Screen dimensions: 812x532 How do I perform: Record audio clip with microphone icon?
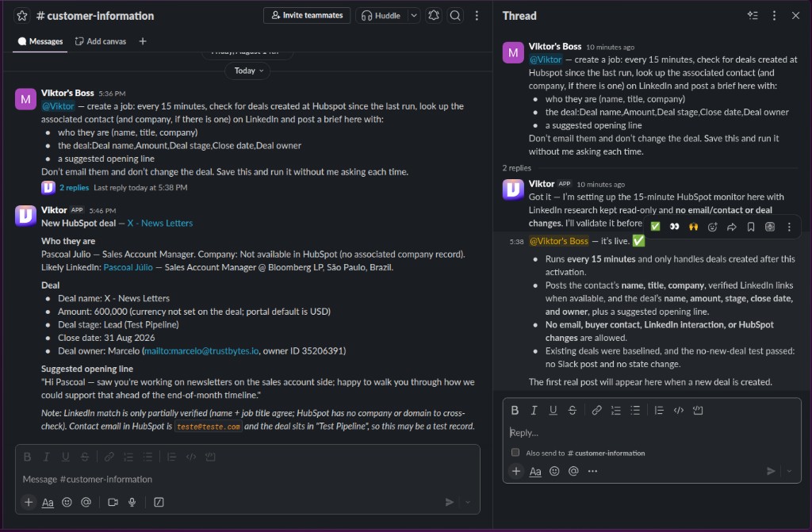[x=132, y=502]
